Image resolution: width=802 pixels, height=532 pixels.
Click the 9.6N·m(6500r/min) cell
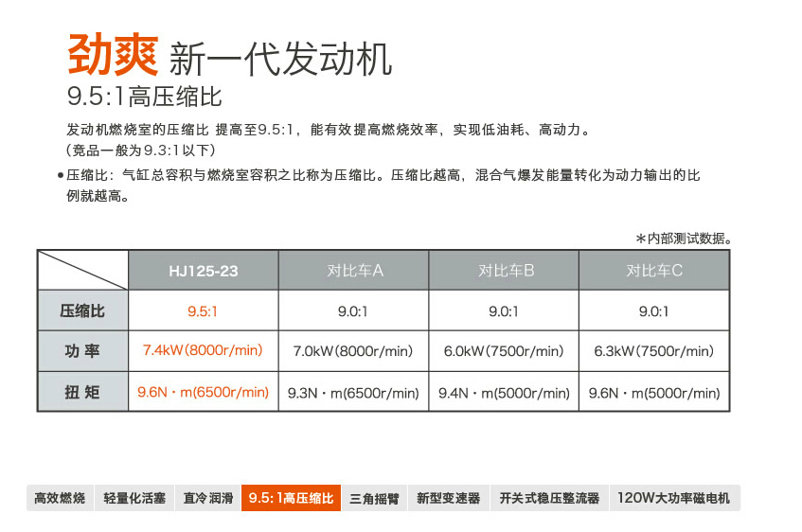coord(203,392)
